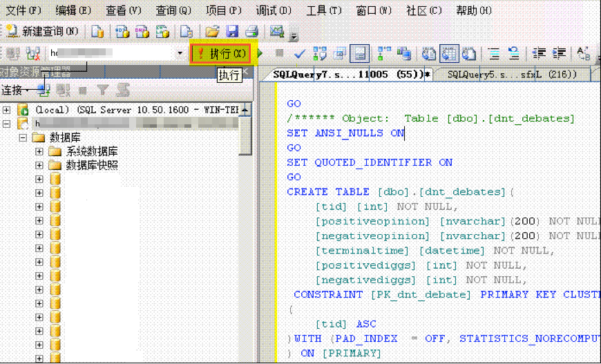
Task: Click Object Explorer Filter funnel icon
Action: point(102,90)
